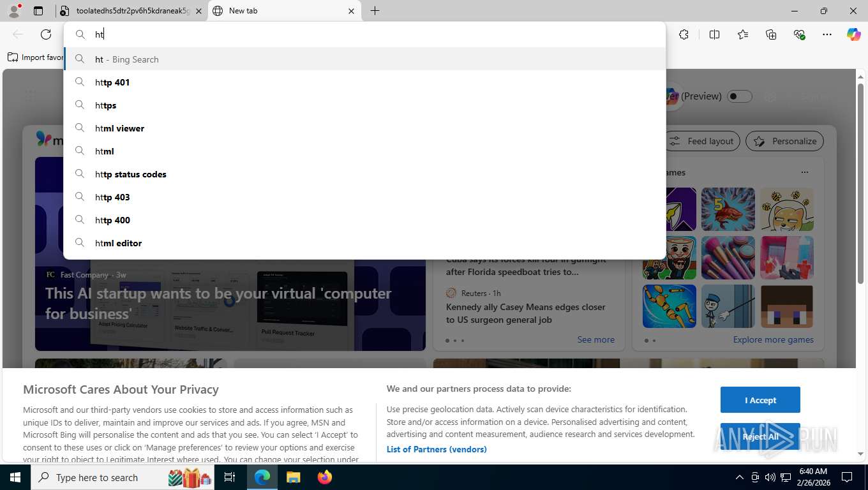Click 'Explore more games' link
This screenshot has width=868, height=490.
[774, 339]
